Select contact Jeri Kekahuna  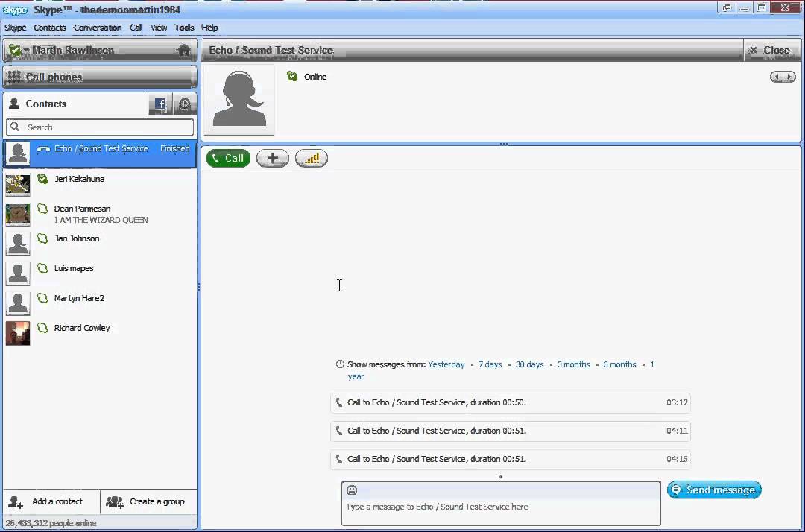click(100, 183)
